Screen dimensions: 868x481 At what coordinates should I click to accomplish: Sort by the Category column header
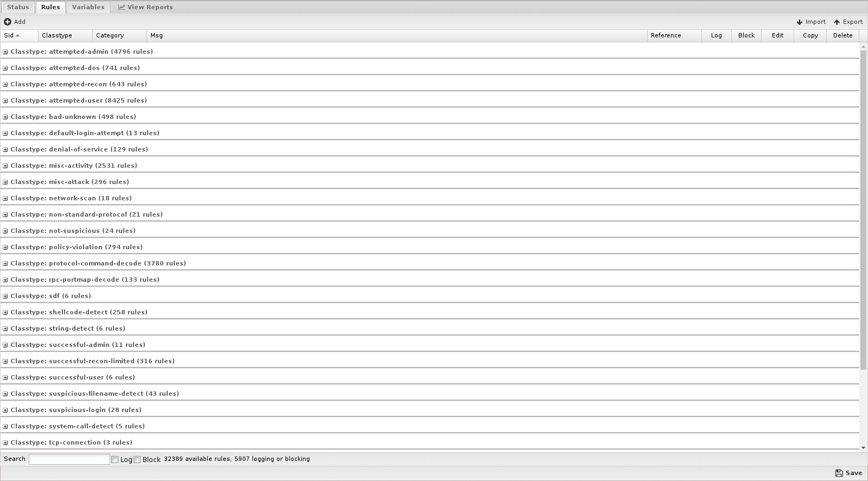pyautogui.click(x=119, y=35)
